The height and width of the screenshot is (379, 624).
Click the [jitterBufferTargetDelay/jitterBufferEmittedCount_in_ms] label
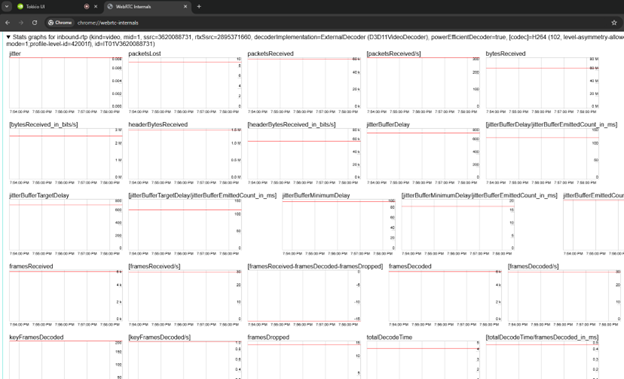click(x=202, y=195)
